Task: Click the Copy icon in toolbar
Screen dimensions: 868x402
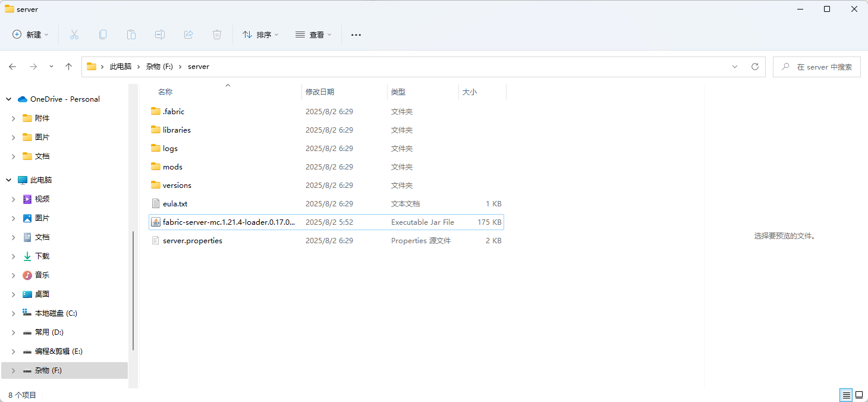Action: tap(103, 34)
